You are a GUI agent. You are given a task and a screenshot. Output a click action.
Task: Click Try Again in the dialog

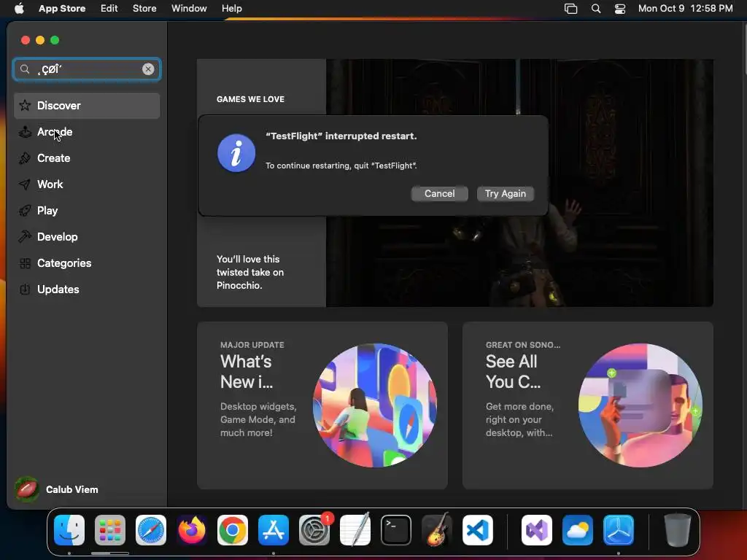pos(505,194)
